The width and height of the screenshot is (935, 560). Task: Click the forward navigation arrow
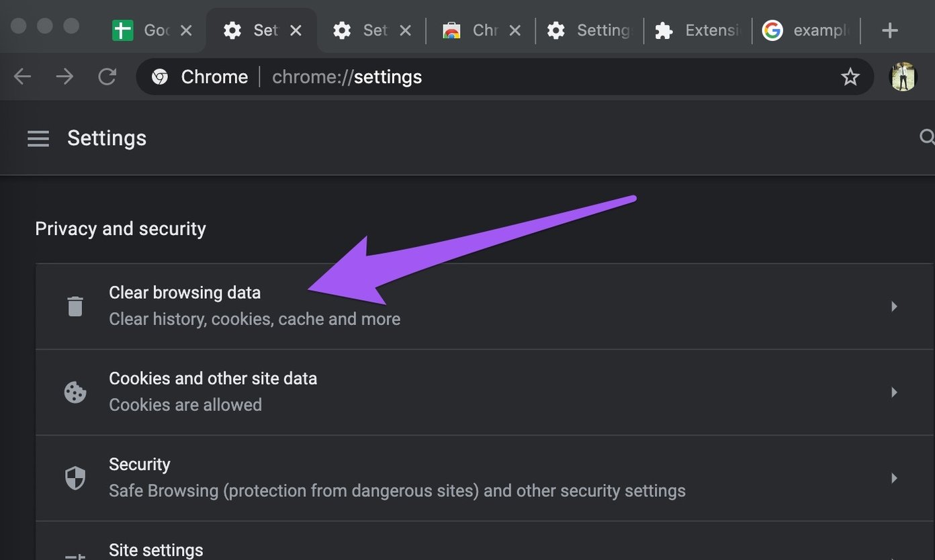click(64, 77)
